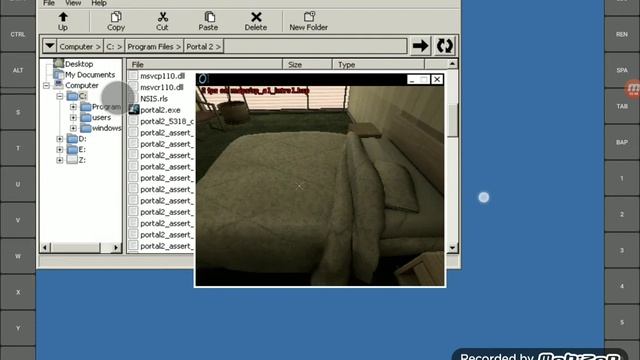Jump to Program Files in breadcrumb
The image size is (640, 360).
pyautogui.click(x=154, y=47)
